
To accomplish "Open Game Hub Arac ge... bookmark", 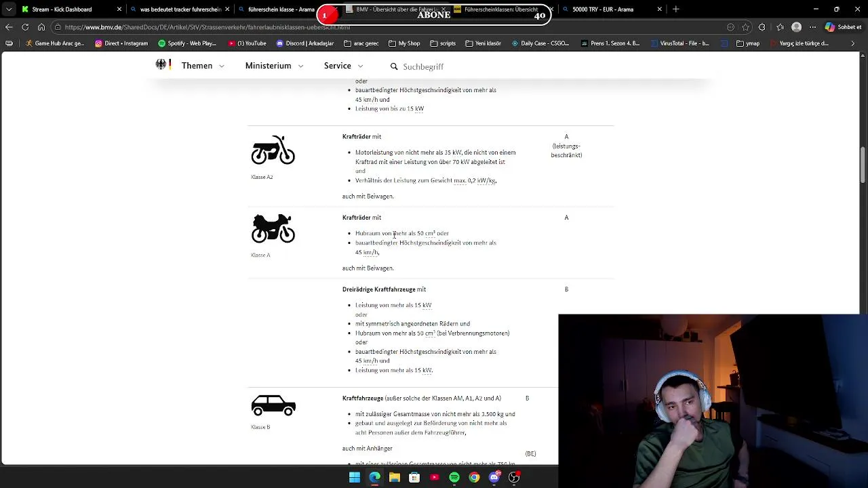I will tap(54, 43).
